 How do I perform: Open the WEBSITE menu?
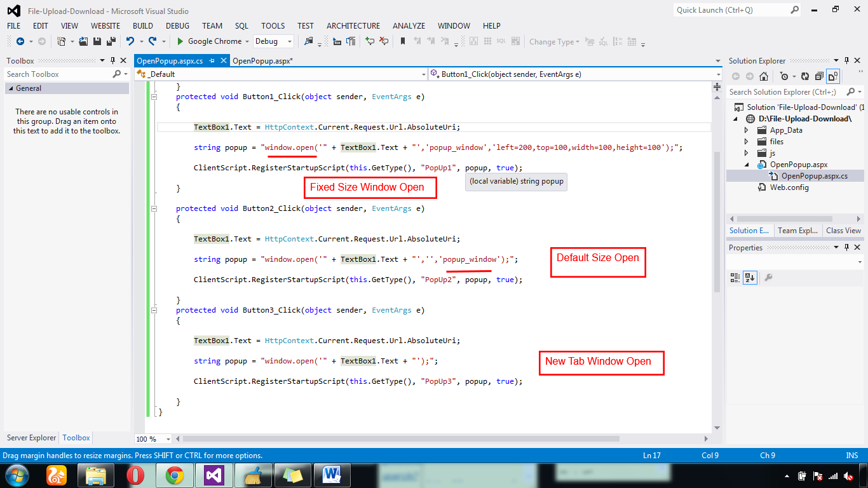[105, 25]
